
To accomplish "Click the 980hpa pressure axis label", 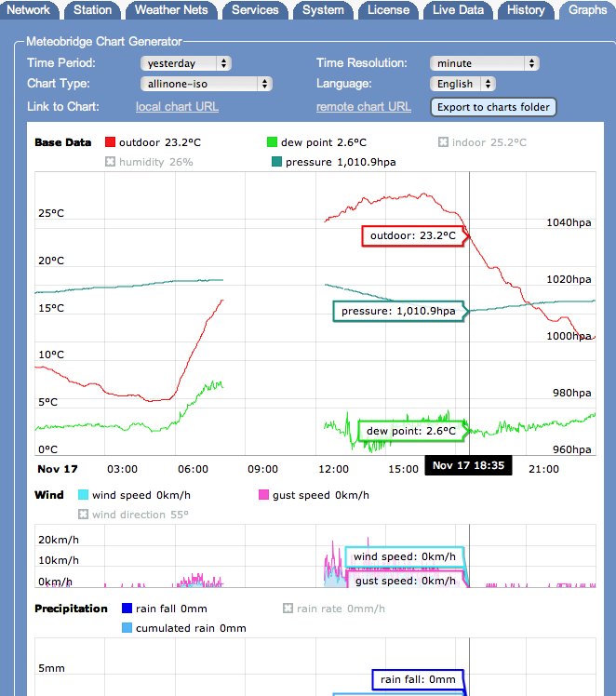I will tap(571, 393).
